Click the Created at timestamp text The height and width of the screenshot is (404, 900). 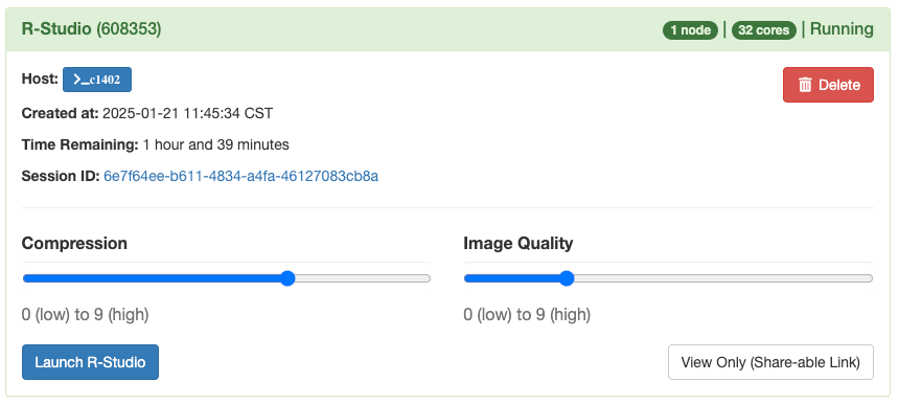point(188,114)
